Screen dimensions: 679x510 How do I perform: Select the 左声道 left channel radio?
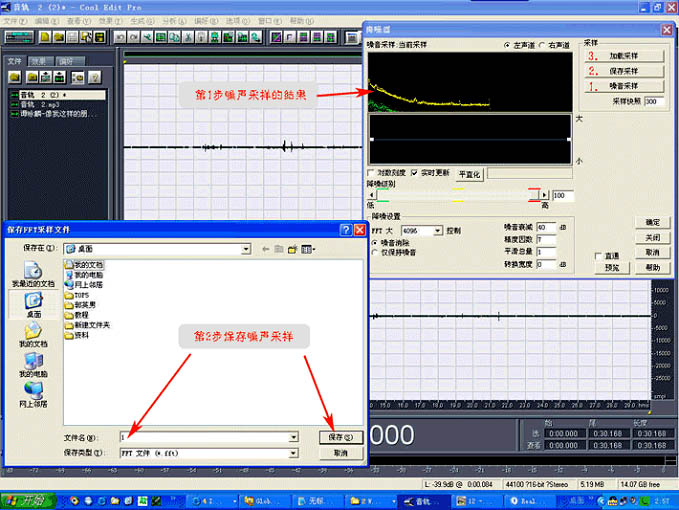[x=507, y=45]
